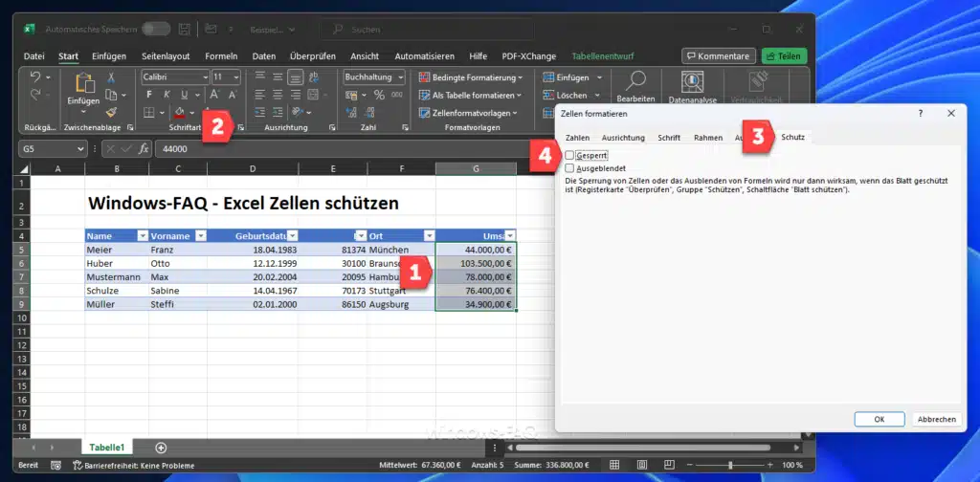
Task: Click the save disk icon in title bar
Action: pos(185,29)
